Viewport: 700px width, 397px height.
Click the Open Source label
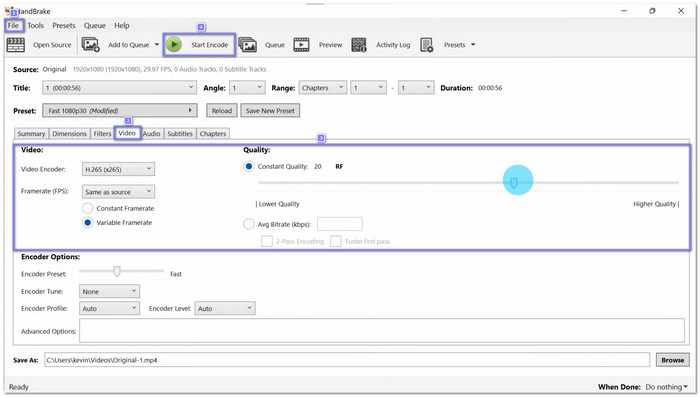[x=52, y=45]
